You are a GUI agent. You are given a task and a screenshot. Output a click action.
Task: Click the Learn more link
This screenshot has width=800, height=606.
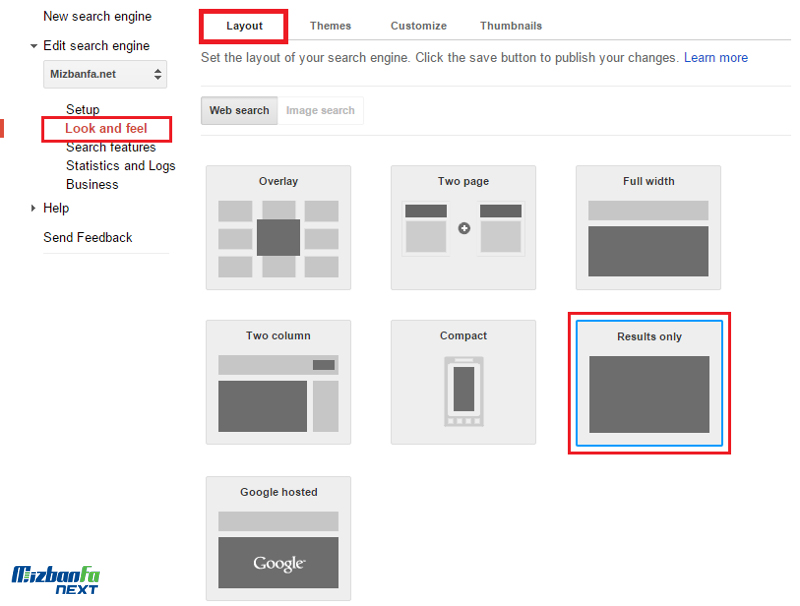(715, 58)
